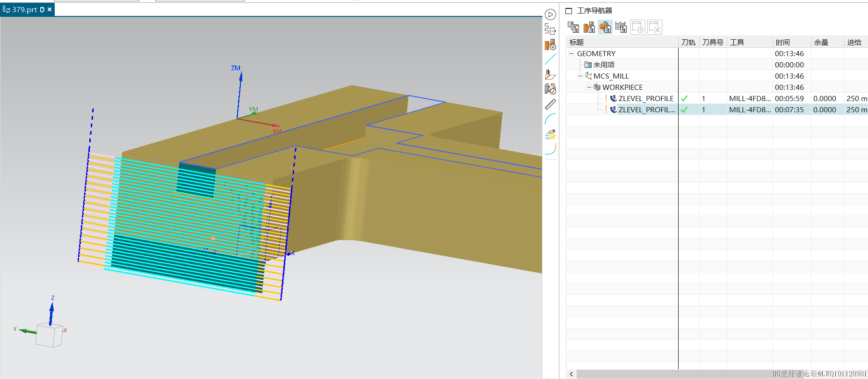Click the 工具 column header

[750, 42]
